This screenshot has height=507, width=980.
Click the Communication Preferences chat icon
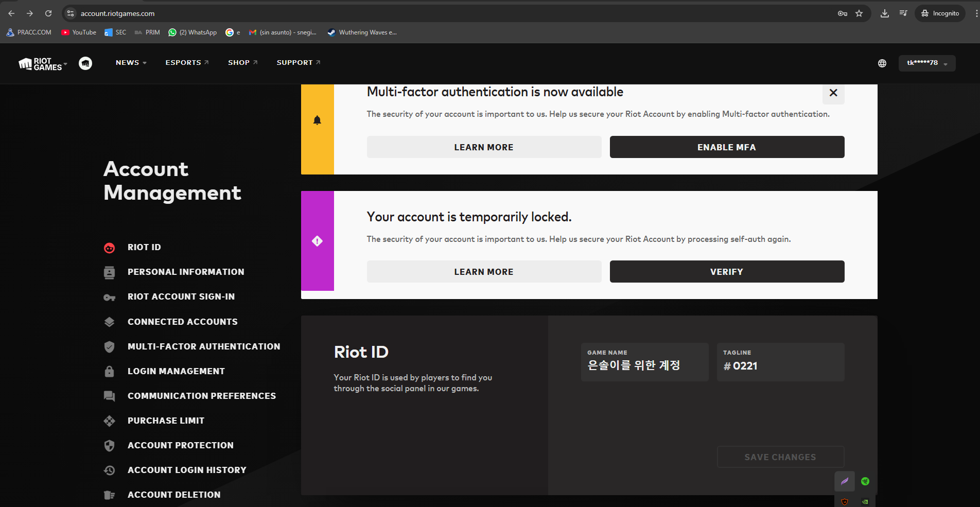click(110, 396)
